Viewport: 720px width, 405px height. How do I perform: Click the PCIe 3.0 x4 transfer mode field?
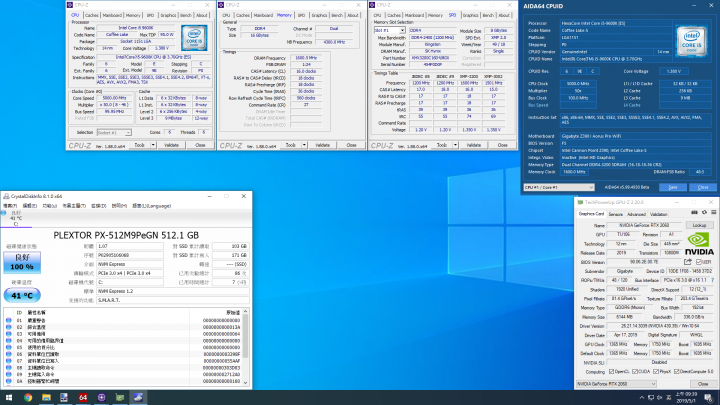pyautogui.click(x=130, y=273)
